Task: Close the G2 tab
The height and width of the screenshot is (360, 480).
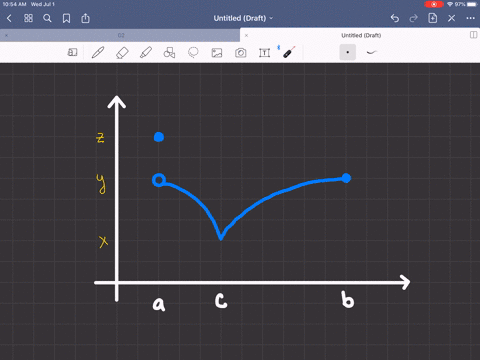Action: point(6,35)
